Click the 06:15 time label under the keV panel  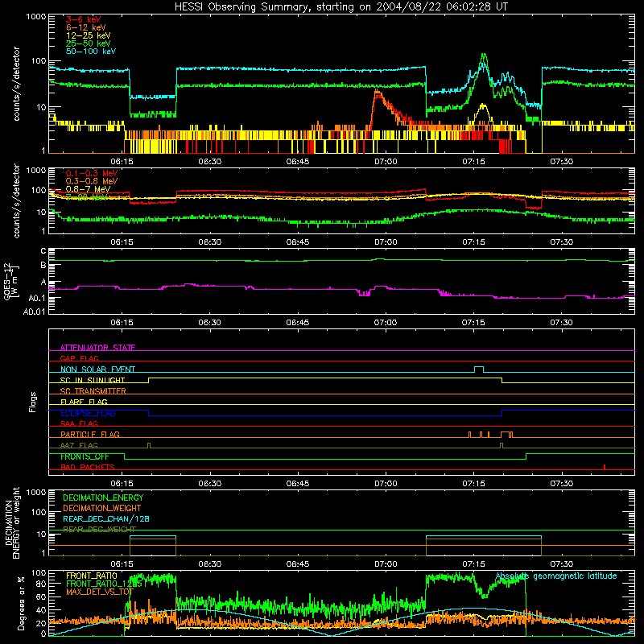[x=122, y=162]
